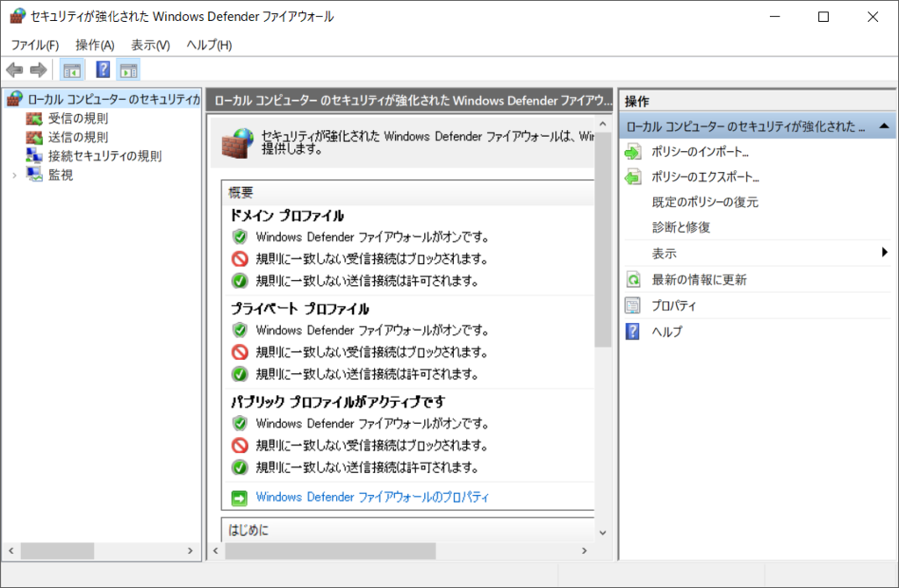Click the tree pane scroll left arrow
Screen dimensions: 899x588
(11, 551)
